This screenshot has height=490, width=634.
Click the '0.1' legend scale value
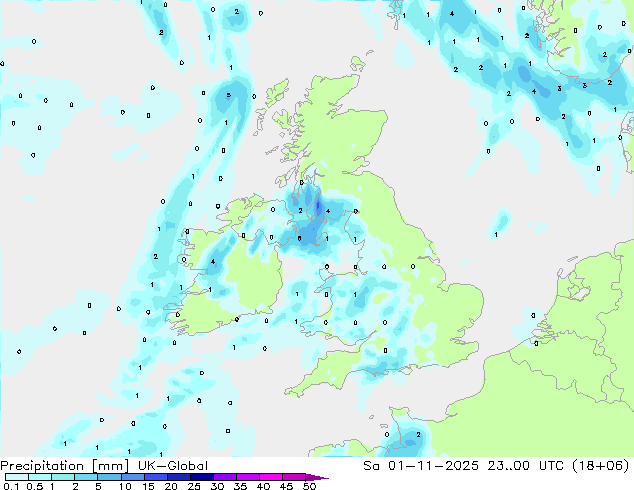pyautogui.click(x=12, y=486)
